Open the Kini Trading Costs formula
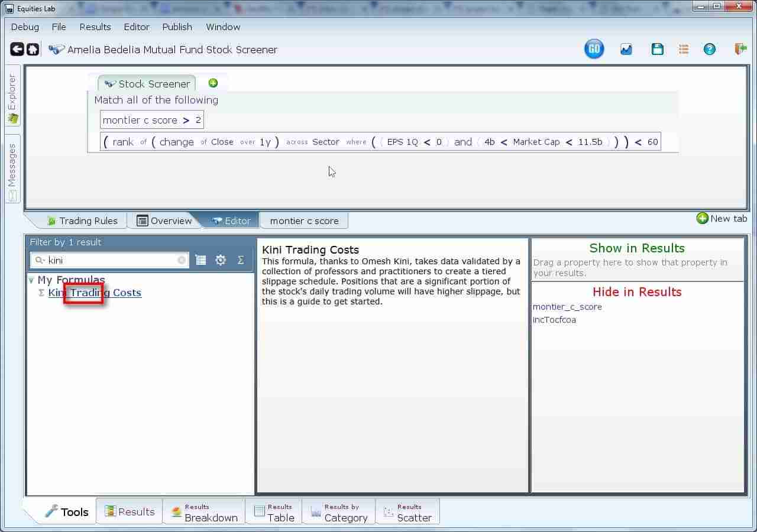 pyautogui.click(x=95, y=293)
